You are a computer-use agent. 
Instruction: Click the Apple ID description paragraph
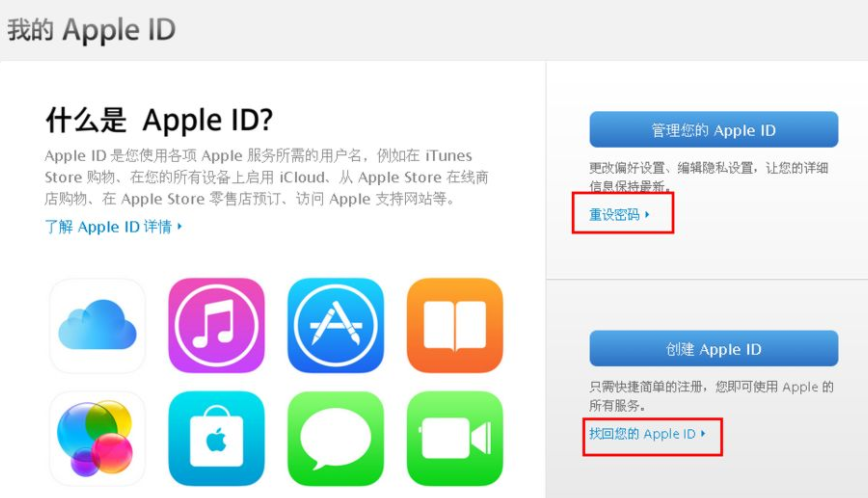tap(266, 177)
